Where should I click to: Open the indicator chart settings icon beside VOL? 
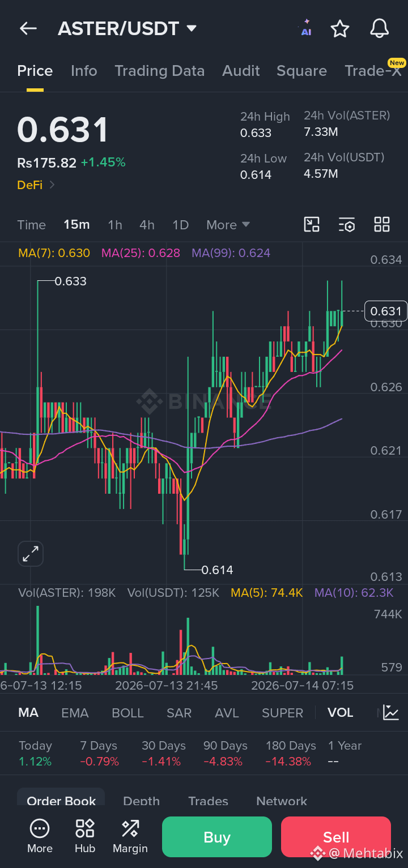coord(391,712)
